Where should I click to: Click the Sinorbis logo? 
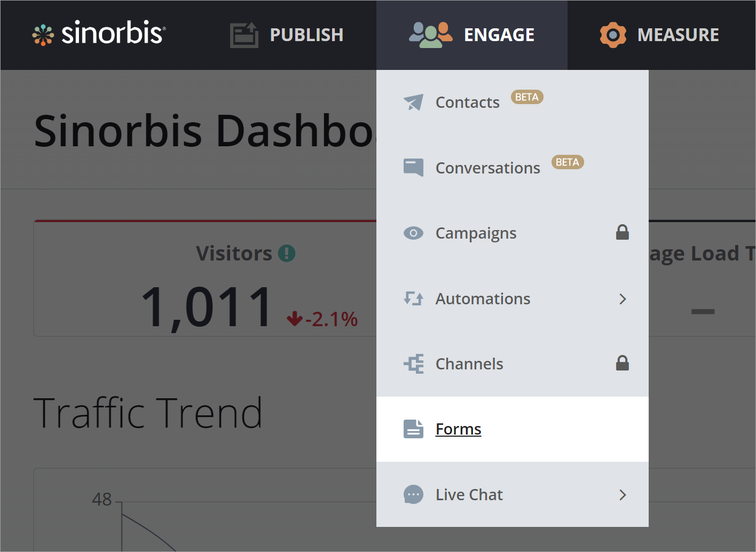99,34
